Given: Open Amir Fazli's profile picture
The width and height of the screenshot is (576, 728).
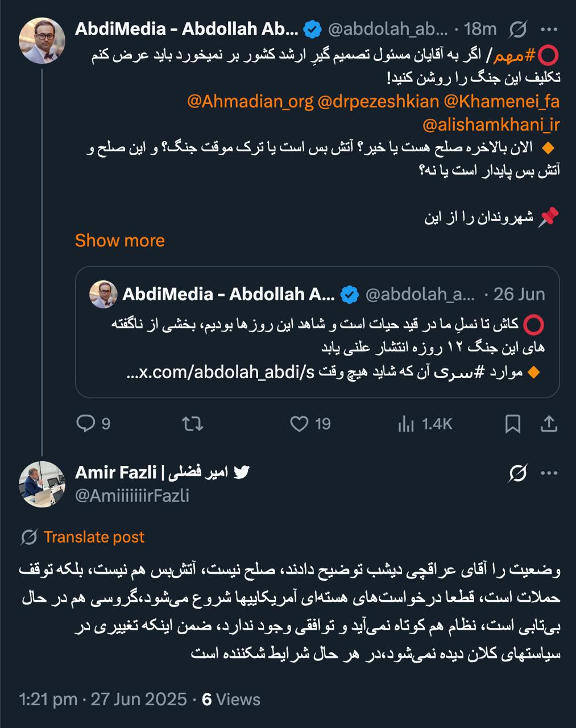Looking at the screenshot, I should click(42, 485).
